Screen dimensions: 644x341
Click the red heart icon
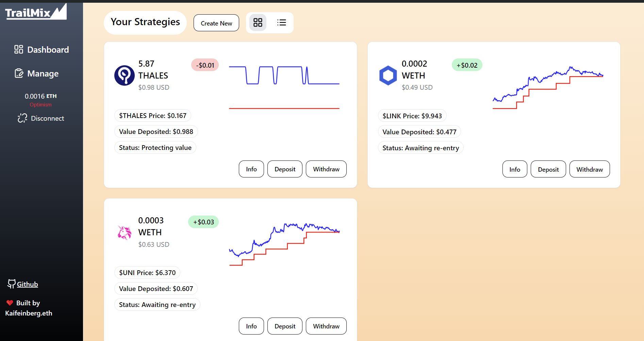pyautogui.click(x=10, y=303)
